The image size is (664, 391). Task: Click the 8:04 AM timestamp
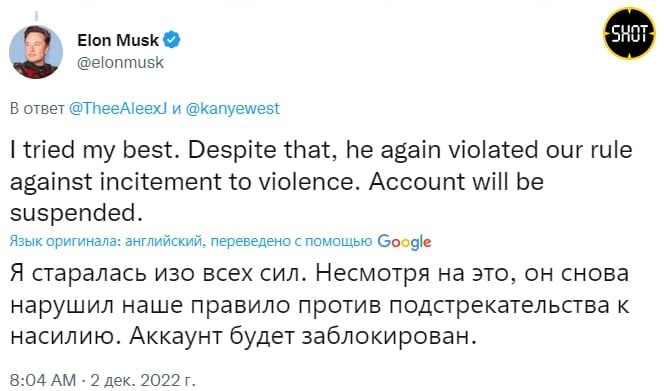pyautogui.click(x=43, y=380)
